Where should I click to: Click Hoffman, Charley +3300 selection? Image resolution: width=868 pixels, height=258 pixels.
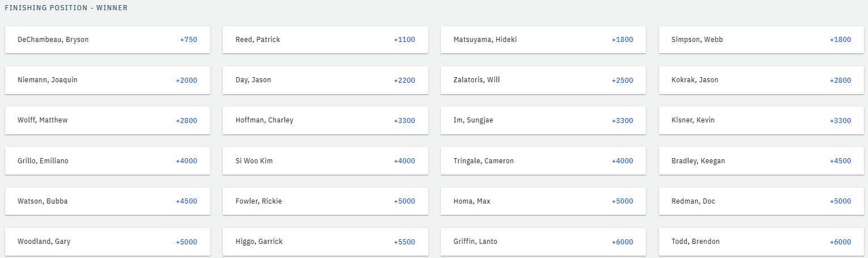(325, 120)
